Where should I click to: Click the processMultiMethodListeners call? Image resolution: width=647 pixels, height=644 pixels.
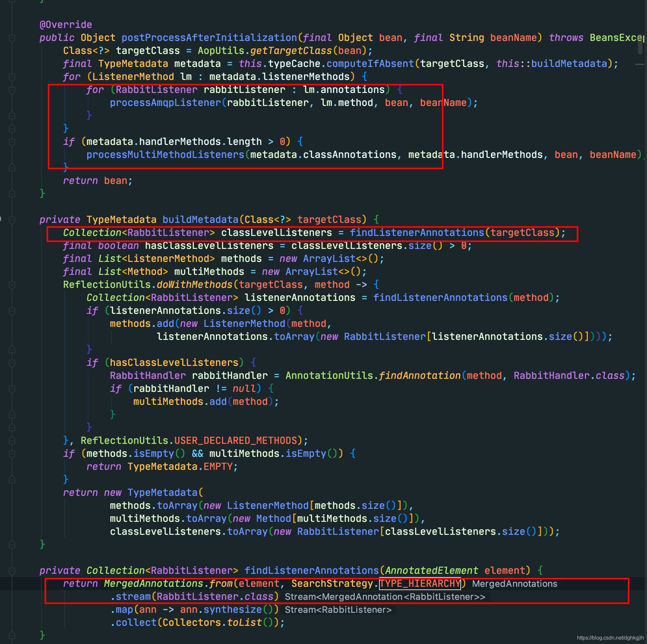[x=165, y=155]
